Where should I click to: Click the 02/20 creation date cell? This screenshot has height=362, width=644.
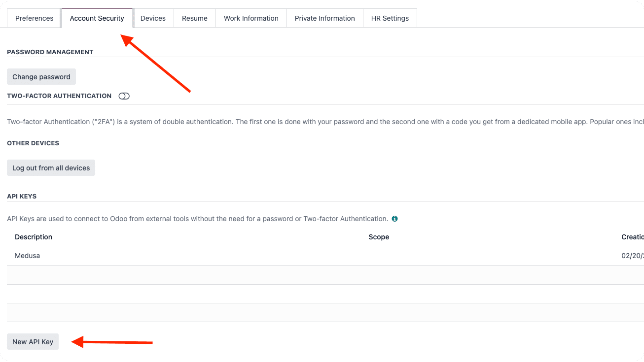[633, 255]
